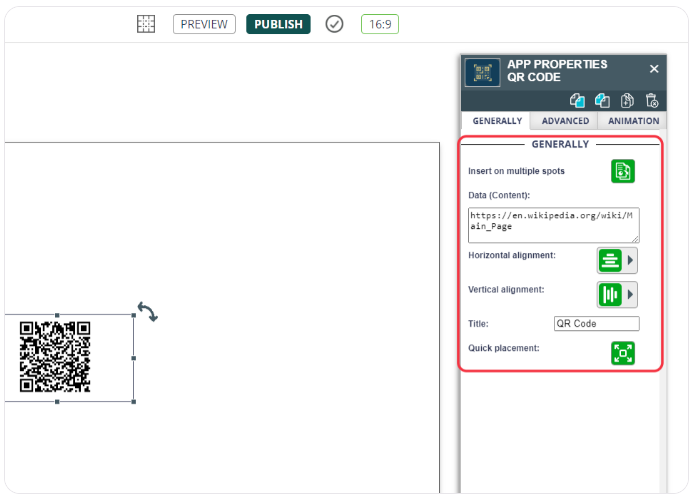
Task: Click the horizontal alignment center icon
Action: coord(610,260)
